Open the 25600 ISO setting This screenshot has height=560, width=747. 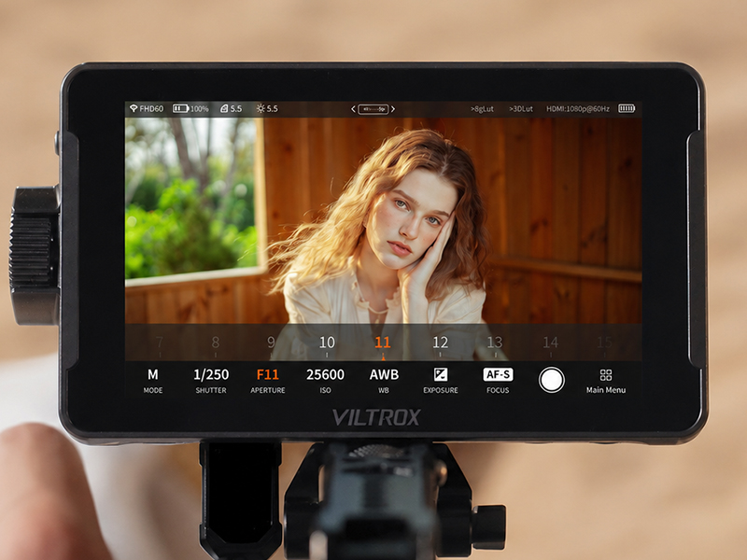[325, 381]
